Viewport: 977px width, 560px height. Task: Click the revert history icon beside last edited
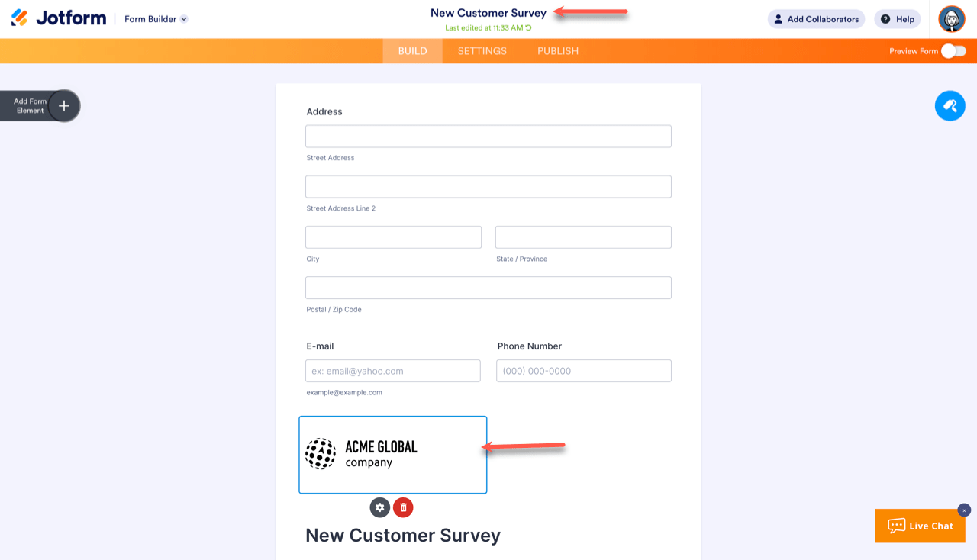pyautogui.click(x=528, y=28)
